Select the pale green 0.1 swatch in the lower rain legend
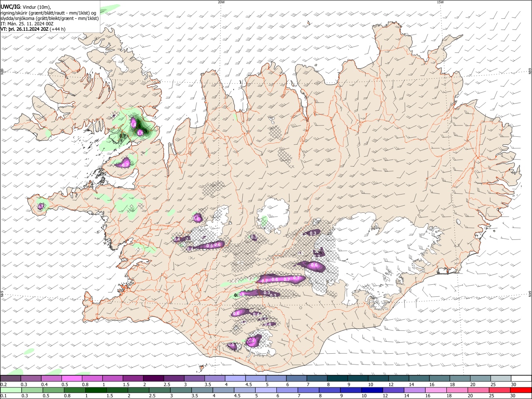 [11, 390]
